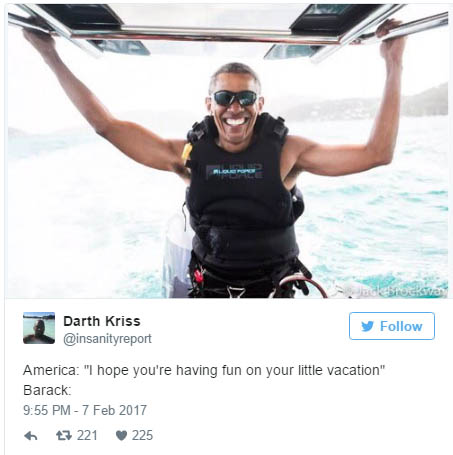Select the "Barack:" line of the tweet
Screen dimensions: 453x455
point(47,390)
